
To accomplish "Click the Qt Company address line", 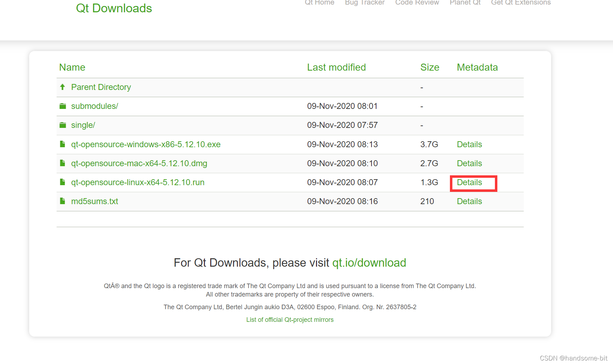I will (290, 307).
